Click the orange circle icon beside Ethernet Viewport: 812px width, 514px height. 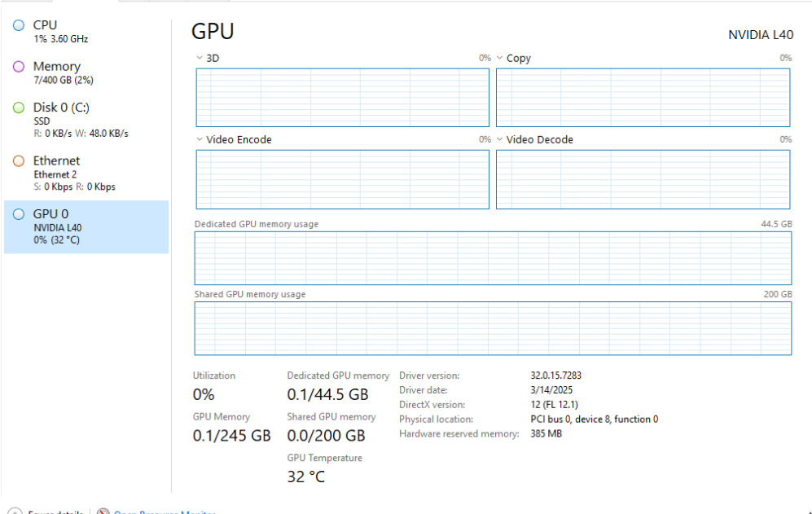pyautogui.click(x=19, y=161)
